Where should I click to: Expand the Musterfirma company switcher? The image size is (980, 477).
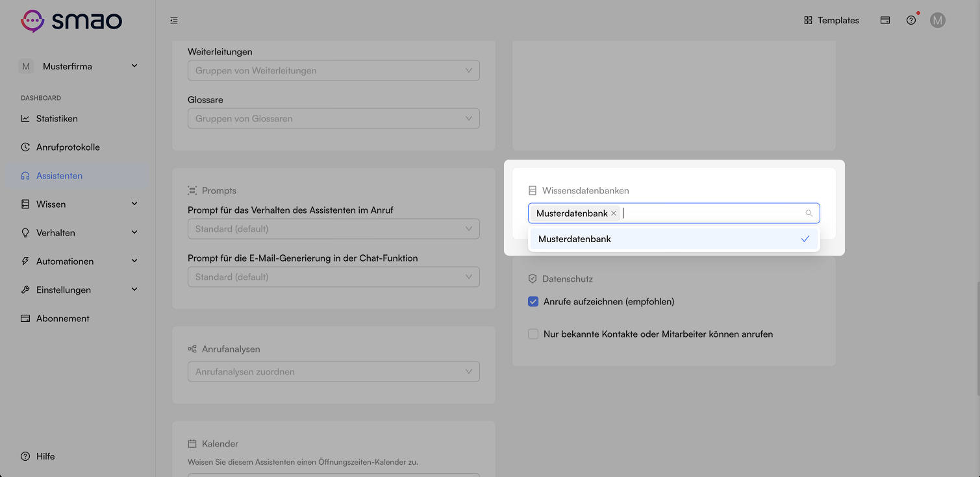pyautogui.click(x=134, y=66)
